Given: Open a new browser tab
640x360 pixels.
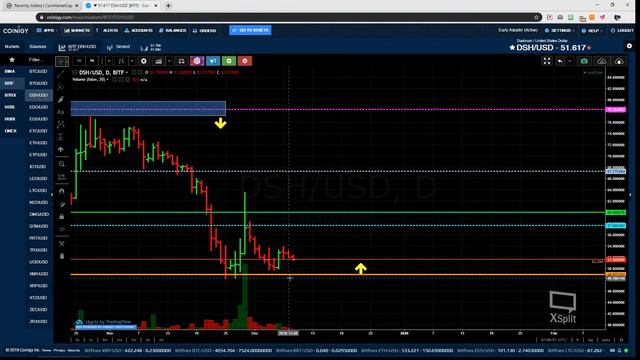Looking at the screenshot, I should pyautogui.click(x=168, y=6).
